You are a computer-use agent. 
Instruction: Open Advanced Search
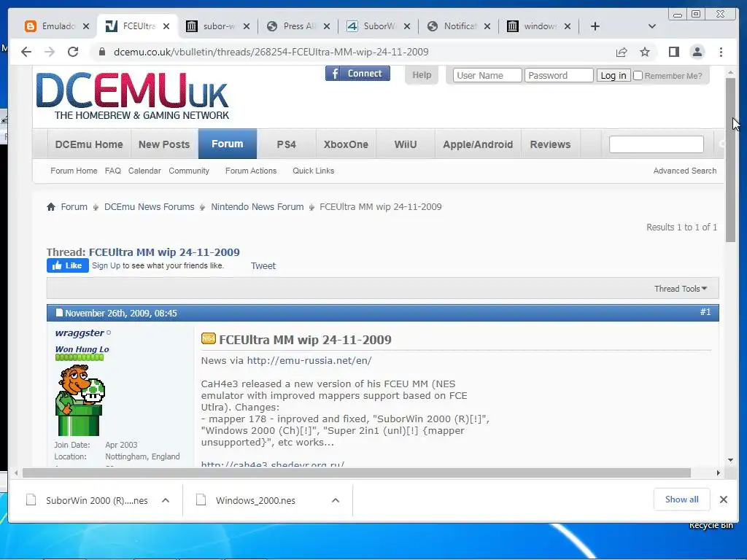tap(684, 171)
